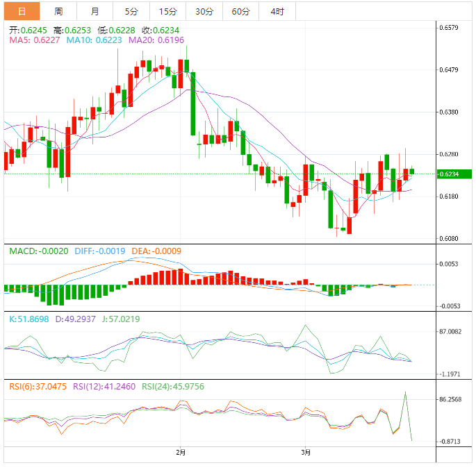Click the RSI(6):37.0475 label
The image size is (476, 470).
(x=38, y=386)
